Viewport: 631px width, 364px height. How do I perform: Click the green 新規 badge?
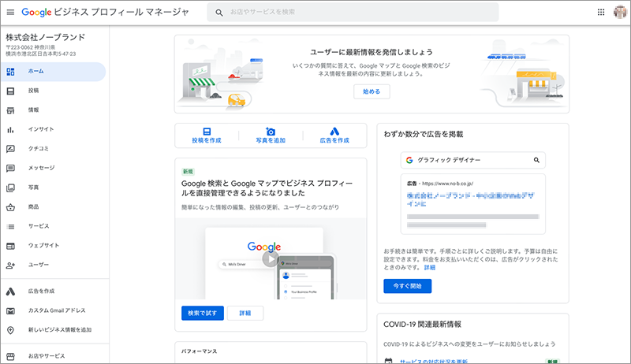point(188,172)
